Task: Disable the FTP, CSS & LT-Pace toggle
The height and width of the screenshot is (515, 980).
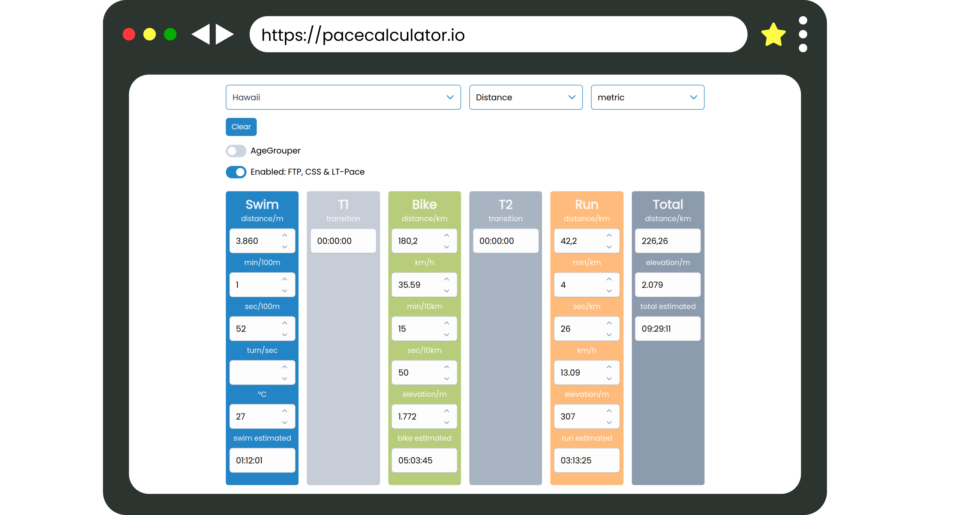Action: (236, 172)
